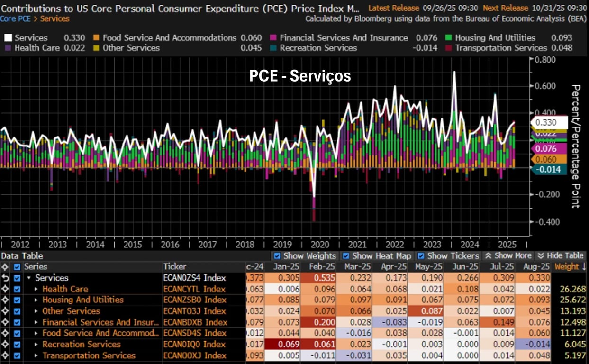Click the crosshair icon in Recreation Services row
This screenshot has width=589, height=364.
[x=5, y=345]
